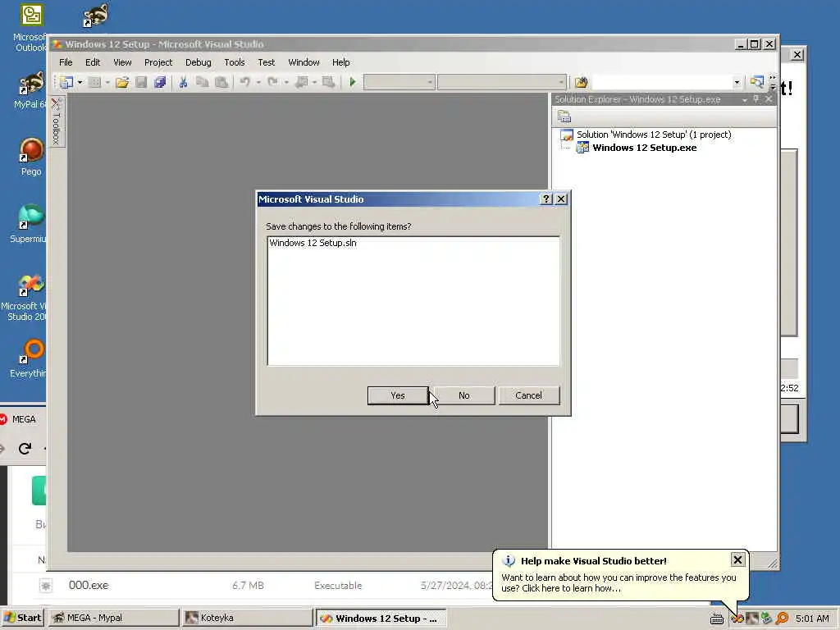Click the Navigate Forward icon
Viewport: 840px width, 630px height.
(328, 82)
